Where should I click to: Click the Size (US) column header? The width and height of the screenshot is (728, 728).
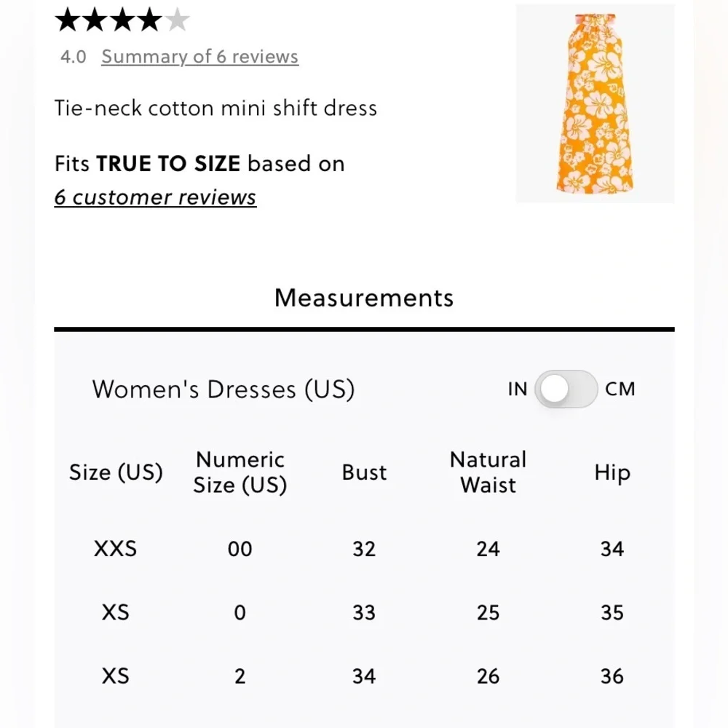pyautogui.click(x=116, y=472)
